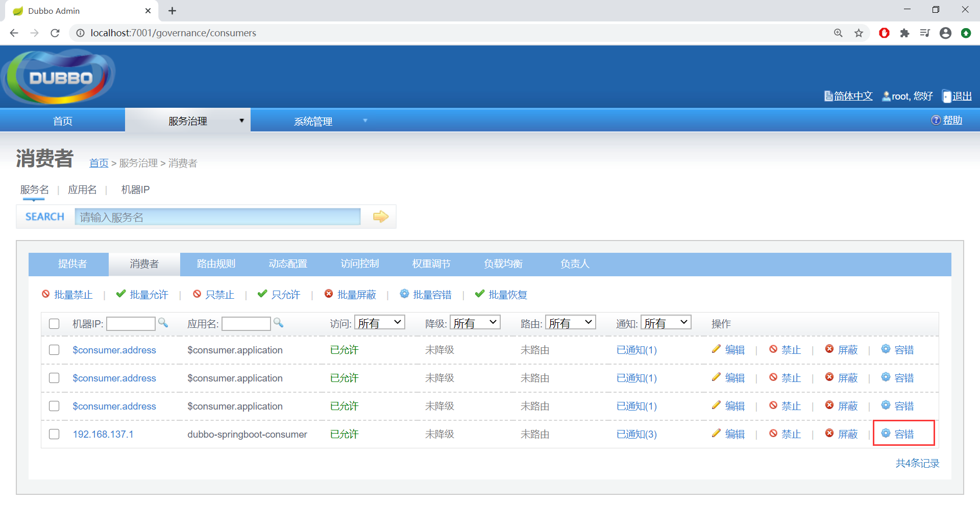Open a new browser tab
The width and height of the screenshot is (980, 526).
[173, 11]
